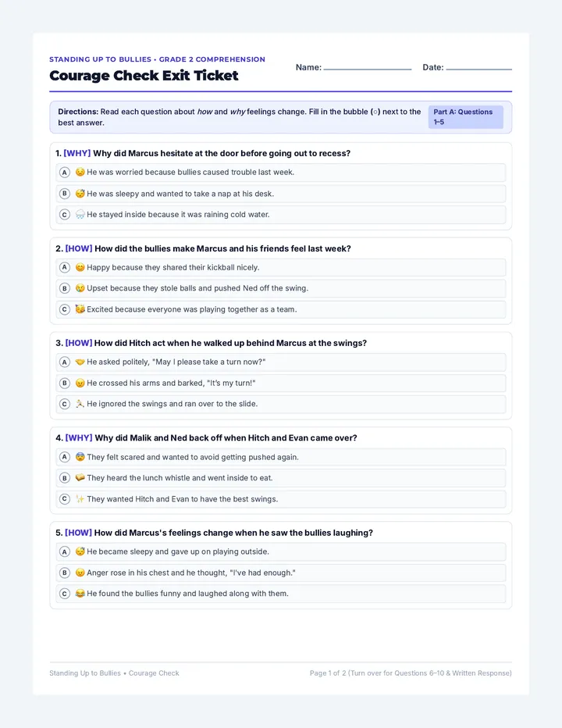Viewport: 562px width, 728px height.
Task: Pick bubble B for 'Anger rose in his chest'
Action: (x=65, y=573)
